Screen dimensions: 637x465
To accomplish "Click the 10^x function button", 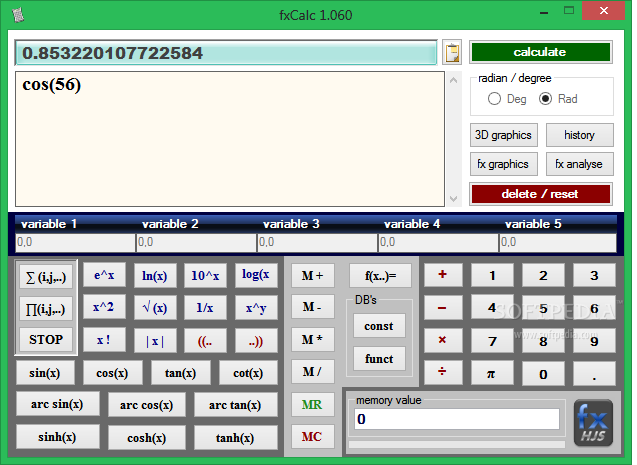I will (205, 276).
